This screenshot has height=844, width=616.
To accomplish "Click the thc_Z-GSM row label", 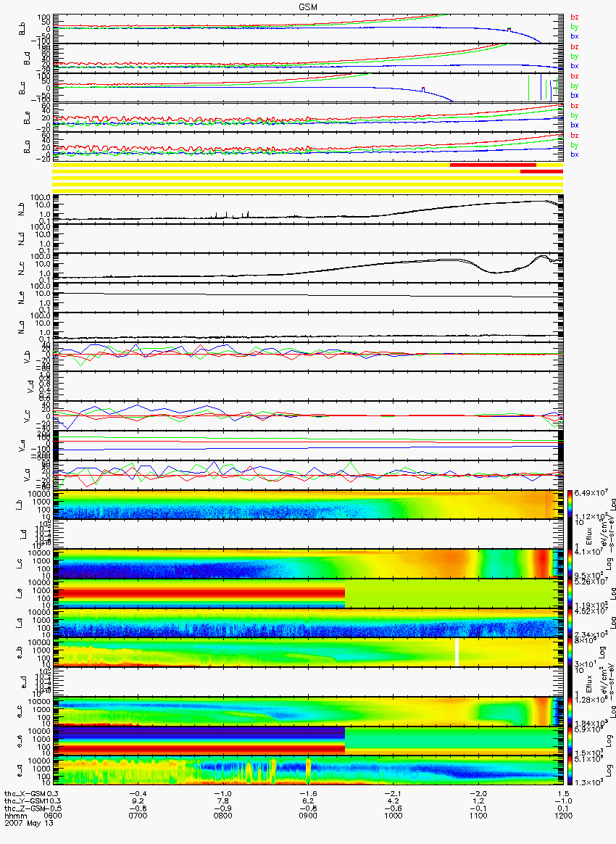I will click(23, 808).
